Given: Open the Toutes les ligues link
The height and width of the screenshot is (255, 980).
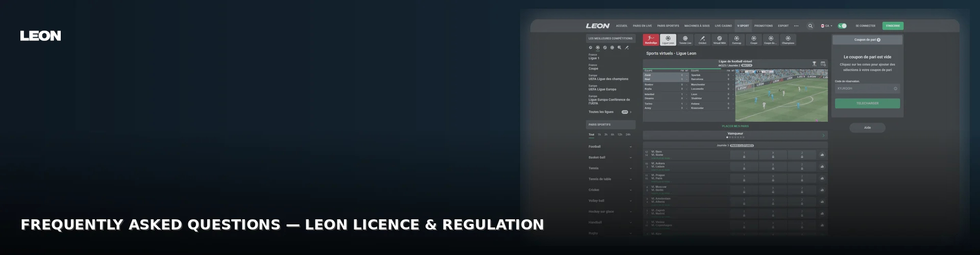Looking at the screenshot, I should pos(610,112).
